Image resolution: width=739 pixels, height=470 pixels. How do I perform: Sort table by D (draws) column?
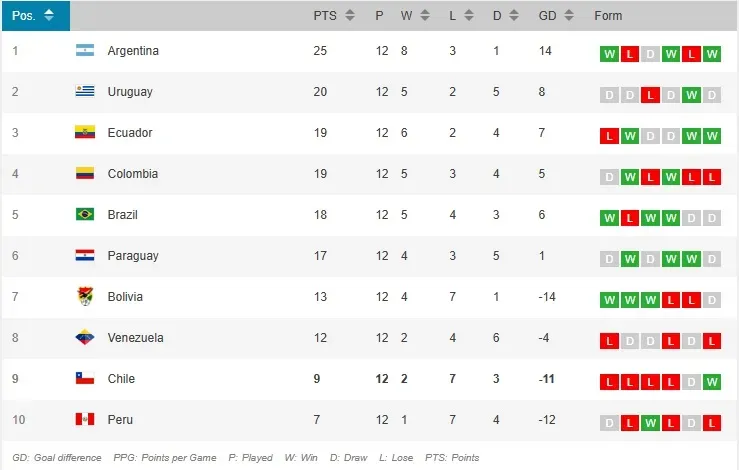point(505,16)
